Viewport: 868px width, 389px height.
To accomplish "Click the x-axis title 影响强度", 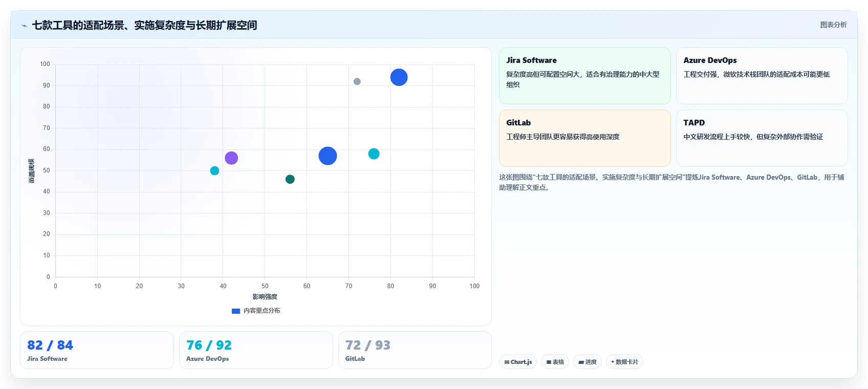I will coord(265,297).
